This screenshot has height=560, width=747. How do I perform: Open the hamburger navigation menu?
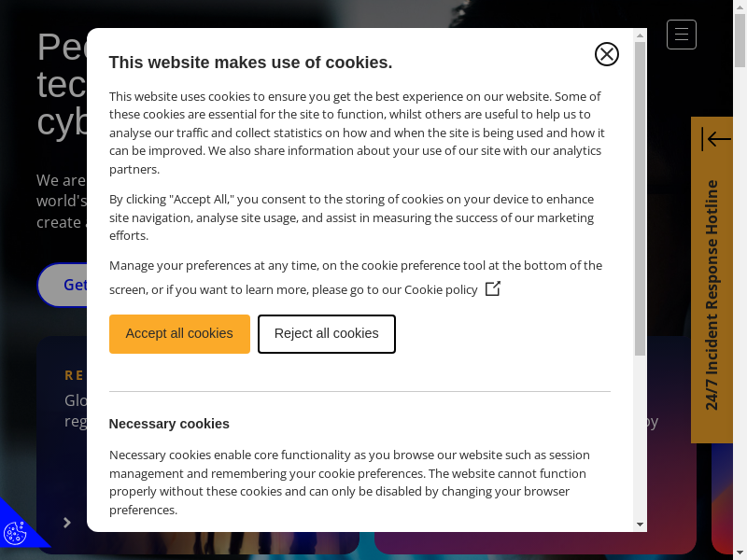click(682, 35)
